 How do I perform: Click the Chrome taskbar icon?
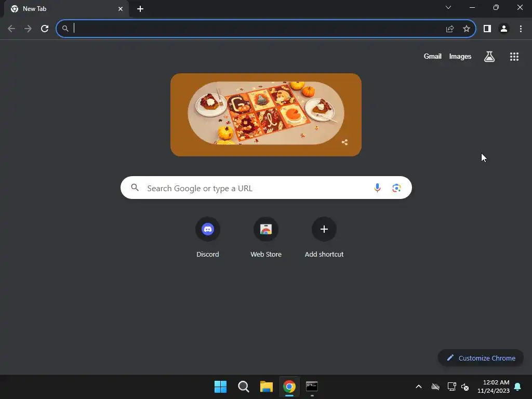(x=289, y=387)
